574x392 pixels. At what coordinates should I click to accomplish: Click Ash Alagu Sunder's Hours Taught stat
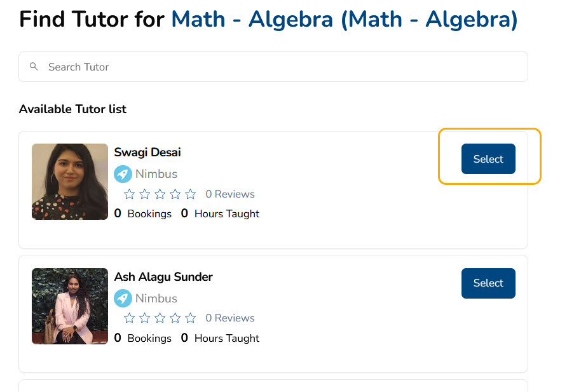[220, 338]
